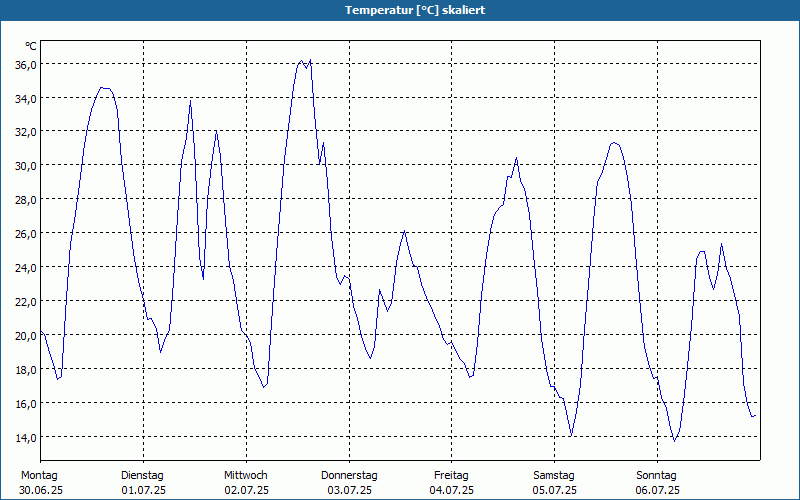
Task: Click the 14,0 axis label
Action: pos(25,438)
